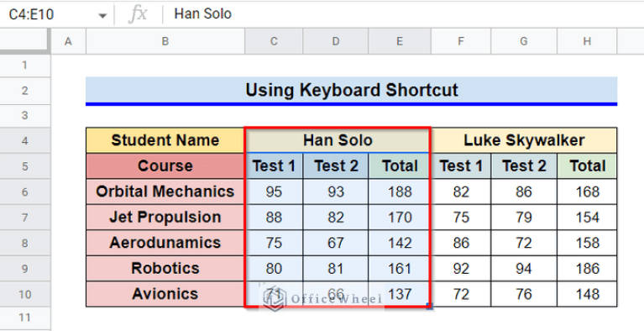Select row 3 header
The height and width of the screenshot is (331, 644).
(x=25, y=116)
